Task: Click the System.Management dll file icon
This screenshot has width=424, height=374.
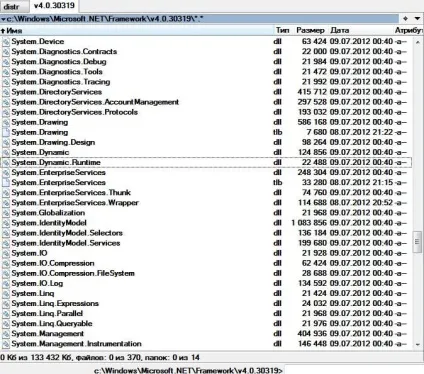Action: 6,334
